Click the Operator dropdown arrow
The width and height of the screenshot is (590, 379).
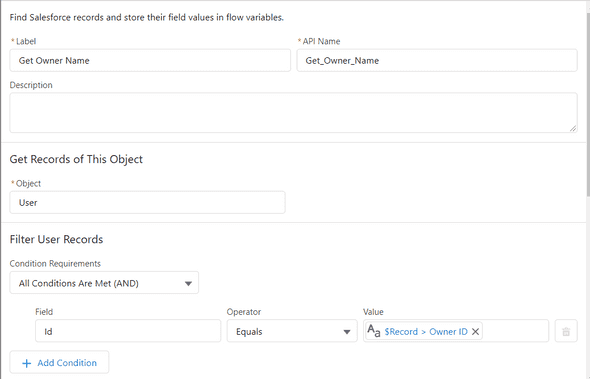click(347, 332)
